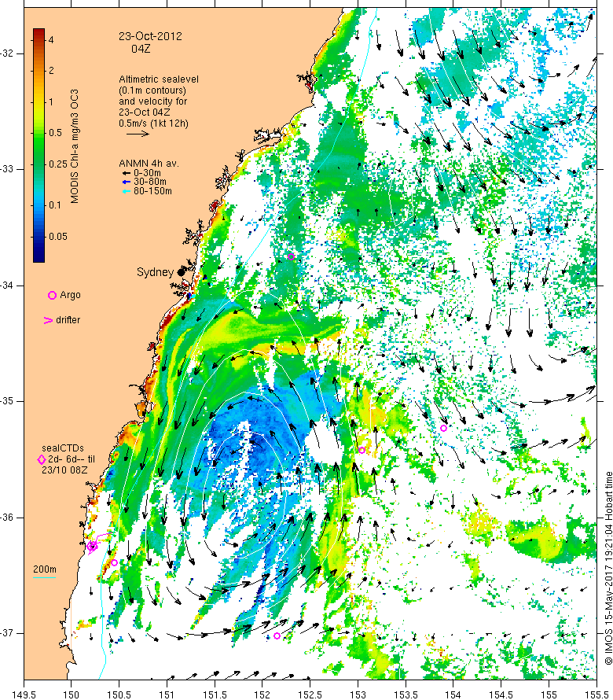Screen dimensions: 613x700
Task: Select the Argo circle near 153.9E, 35.2S
Action: tap(443, 428)
